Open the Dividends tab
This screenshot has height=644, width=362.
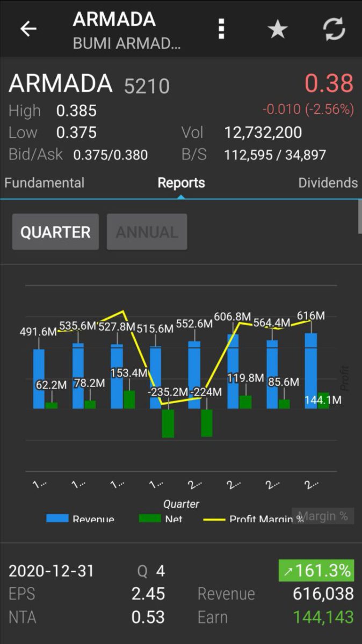328,182
